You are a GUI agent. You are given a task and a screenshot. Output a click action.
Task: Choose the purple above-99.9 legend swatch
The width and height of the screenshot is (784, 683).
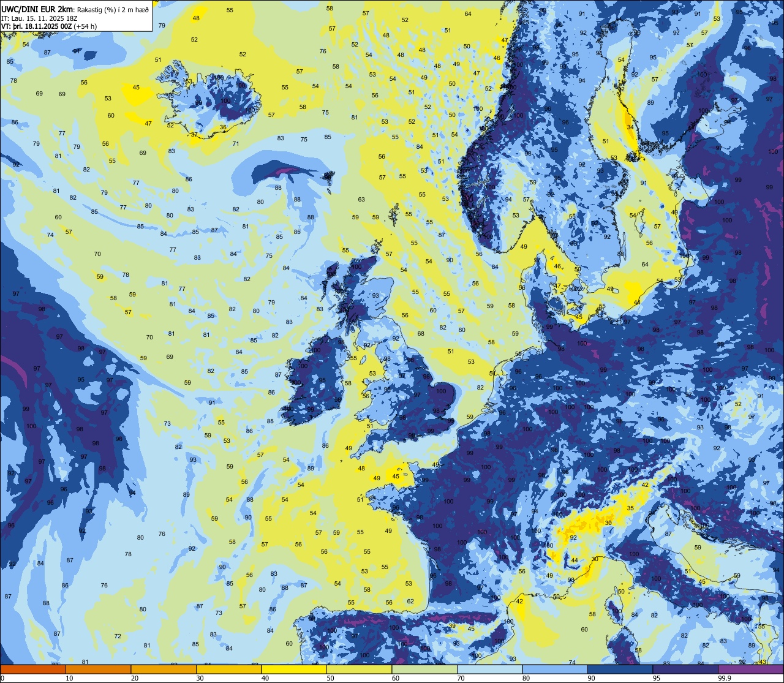751,669
